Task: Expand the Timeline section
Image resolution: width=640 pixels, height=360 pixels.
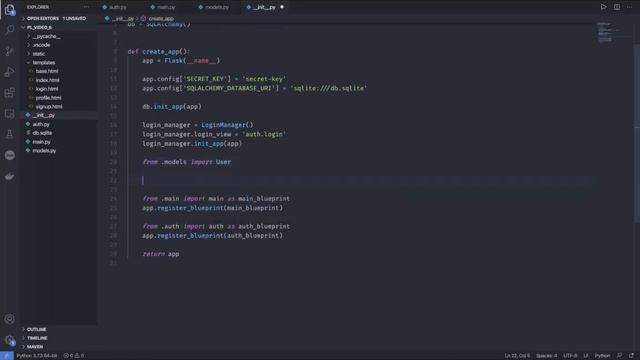Action: pyautogui.click(x=37, y=338)
